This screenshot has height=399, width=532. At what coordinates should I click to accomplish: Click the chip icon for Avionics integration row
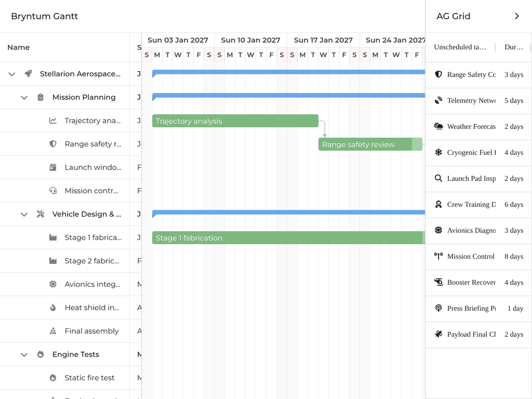coord(53,284)
